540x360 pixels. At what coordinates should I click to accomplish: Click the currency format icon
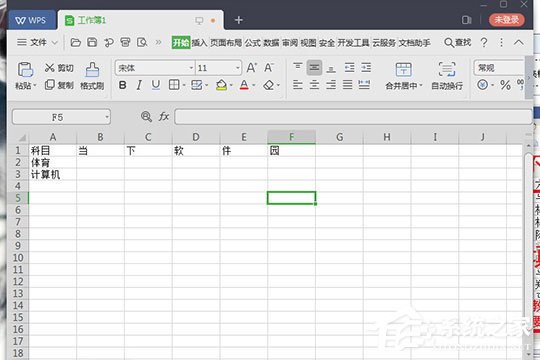tap(482, 85)
